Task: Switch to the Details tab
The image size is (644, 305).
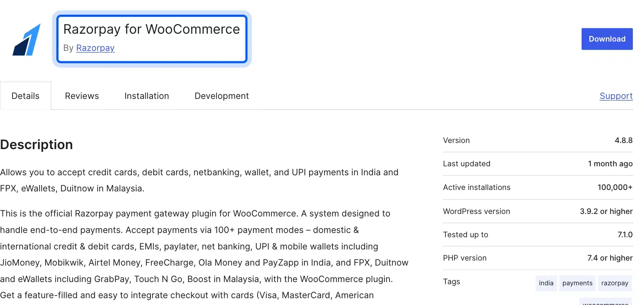Action: (x=25, y=96)
